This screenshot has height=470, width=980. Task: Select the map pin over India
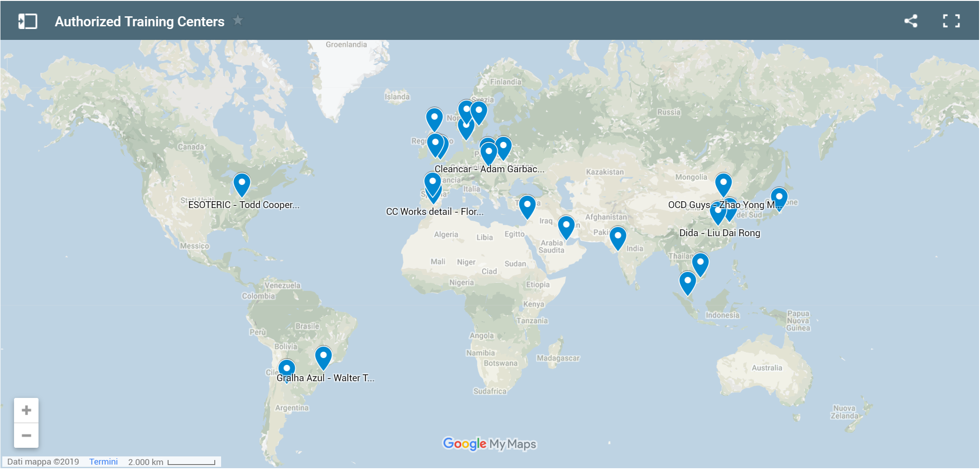[618, 237]
